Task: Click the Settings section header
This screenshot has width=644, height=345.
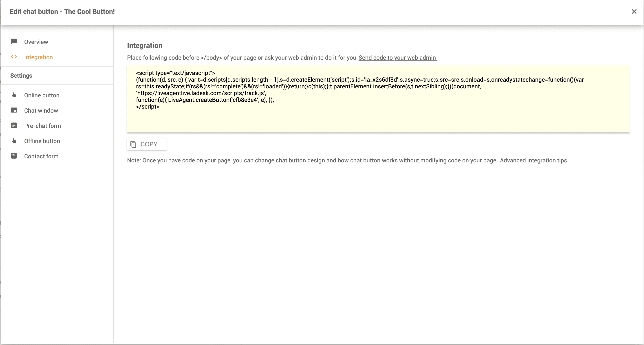Action: pyautogui.click(x=21, y=75)
